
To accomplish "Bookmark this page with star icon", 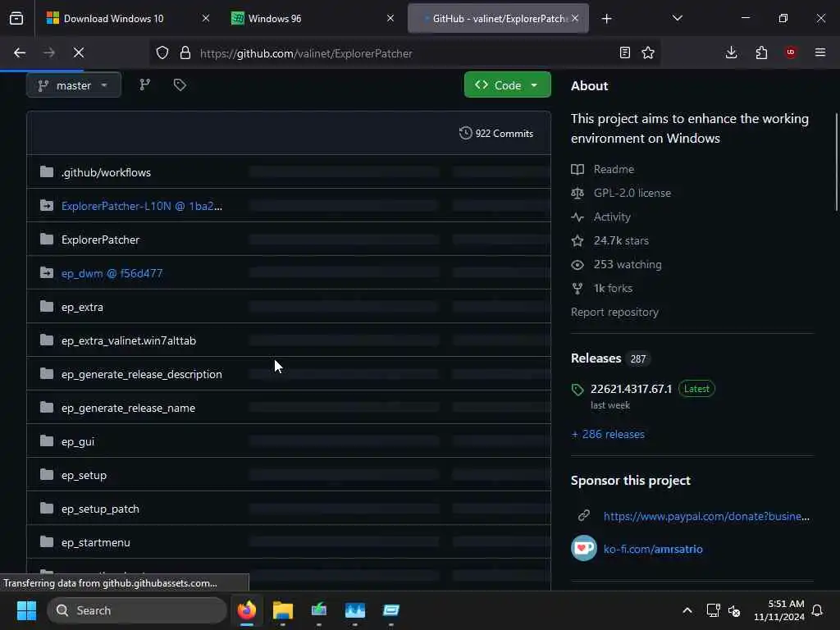I will click(648, 52).
